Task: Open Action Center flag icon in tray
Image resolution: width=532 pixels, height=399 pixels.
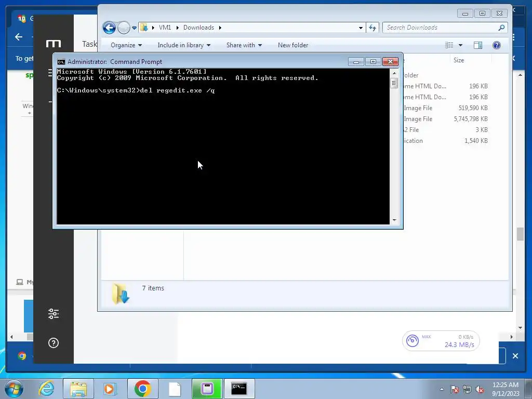Action: (x=454, y=389)
